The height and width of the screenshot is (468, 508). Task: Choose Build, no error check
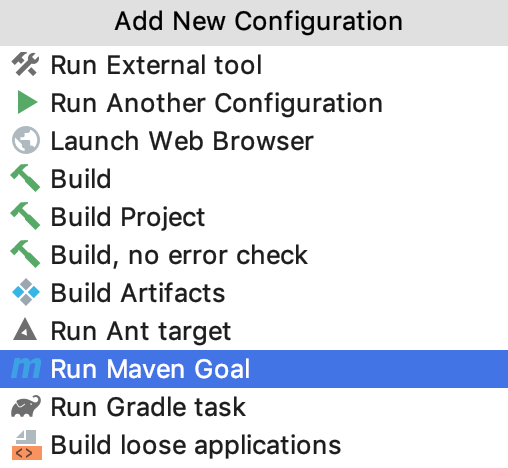254,255
